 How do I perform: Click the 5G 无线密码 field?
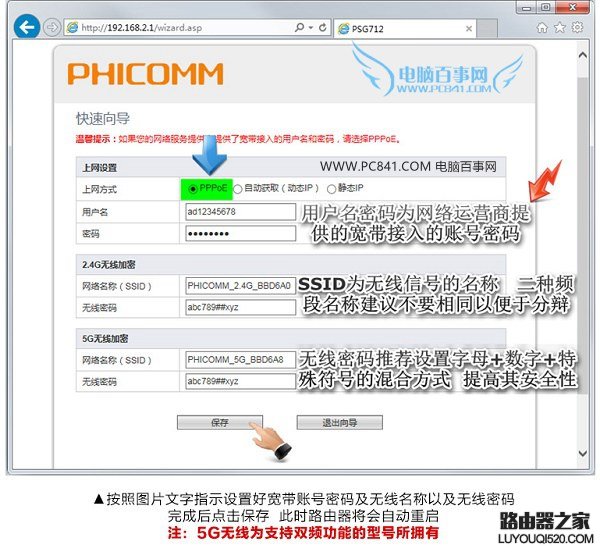240,381
